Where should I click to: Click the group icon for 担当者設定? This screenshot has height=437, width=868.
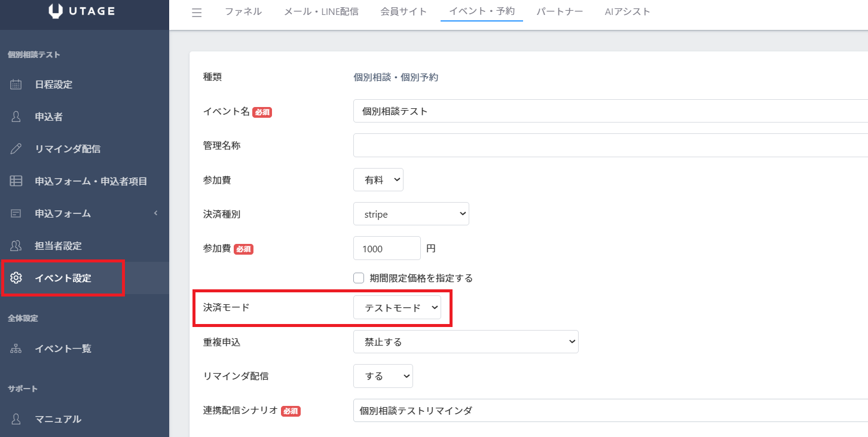16,246
